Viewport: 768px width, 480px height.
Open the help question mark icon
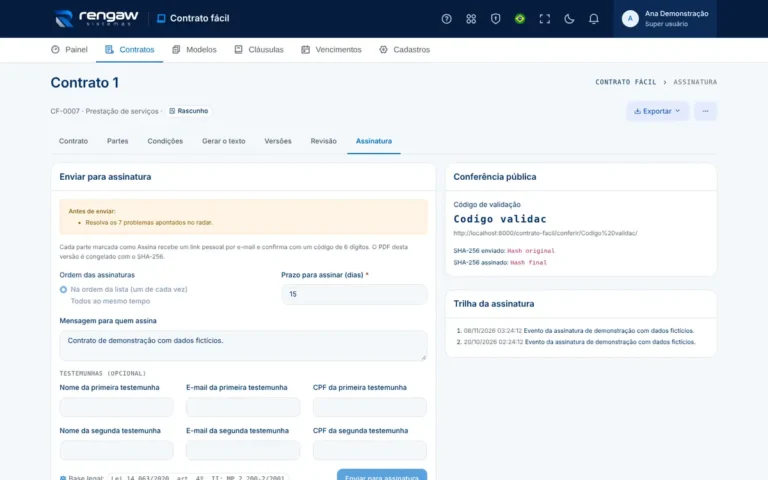(446, 19)
